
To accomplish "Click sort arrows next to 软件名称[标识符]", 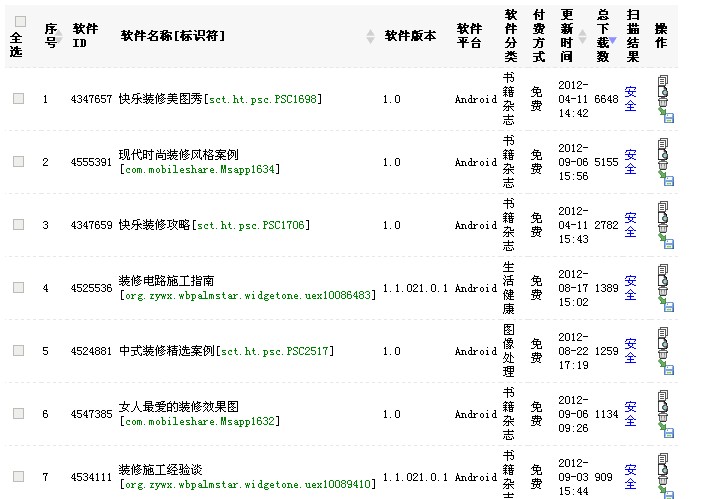I will (370, 36).
